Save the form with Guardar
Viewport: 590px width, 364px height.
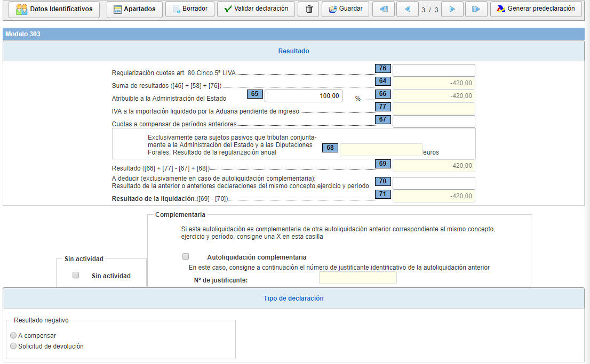[x=345, y=9]
